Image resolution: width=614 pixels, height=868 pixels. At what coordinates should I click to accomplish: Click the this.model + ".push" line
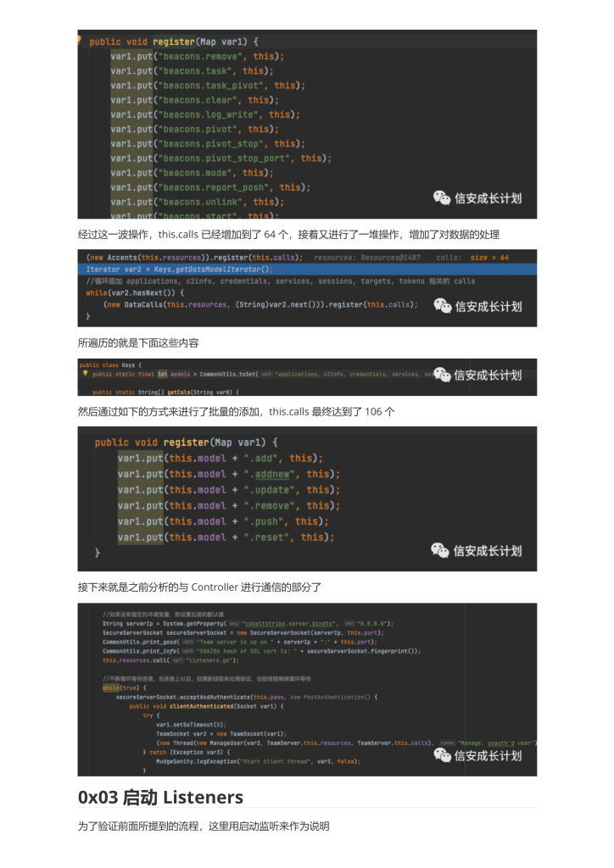tap(223, 521)
